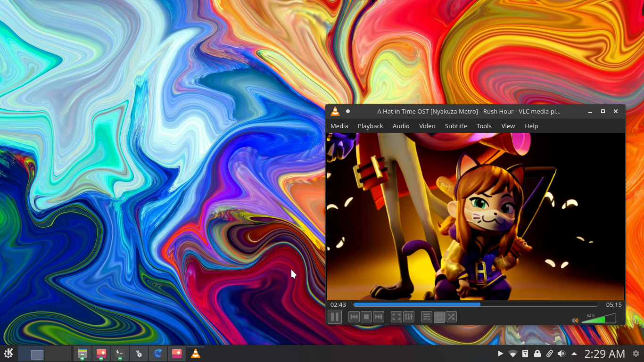Viewport: 644px width, 362px height.
Task: Click the VLC window title text
Action: (x=469, y=112)
